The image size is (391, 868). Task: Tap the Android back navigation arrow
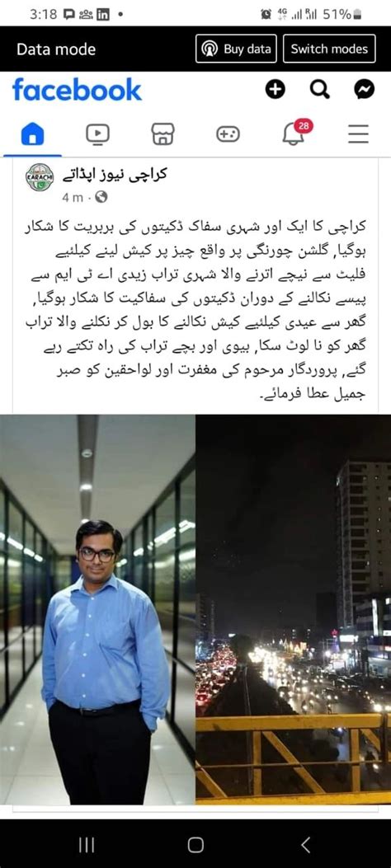coord(305,845)
